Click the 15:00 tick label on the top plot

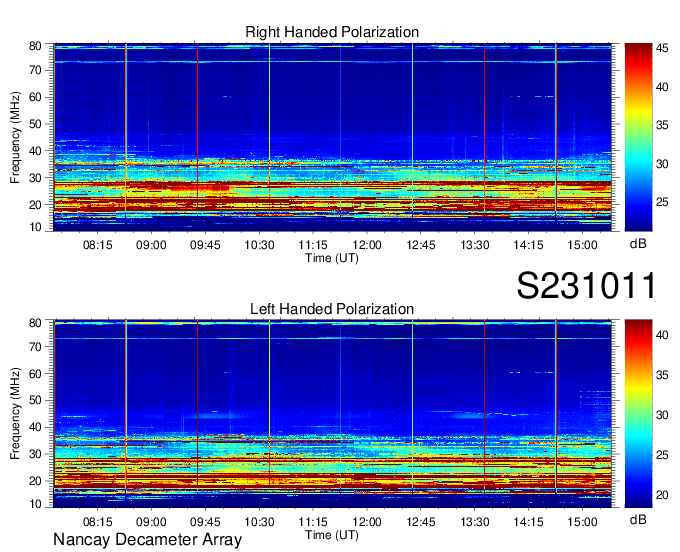point(582,245)
